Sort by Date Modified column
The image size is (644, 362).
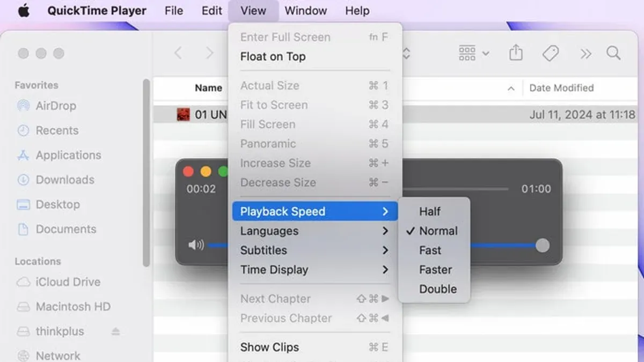(561, 88)
